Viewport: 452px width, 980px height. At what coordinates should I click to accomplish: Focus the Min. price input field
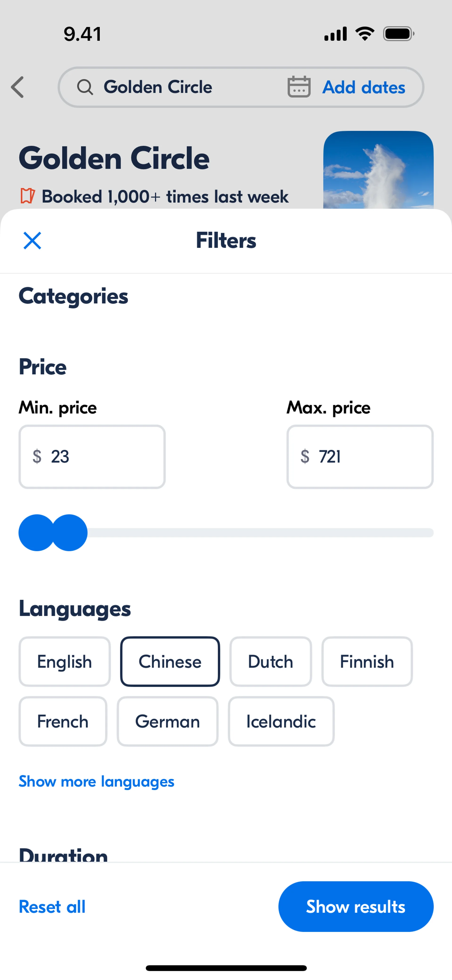click(92, 457)
